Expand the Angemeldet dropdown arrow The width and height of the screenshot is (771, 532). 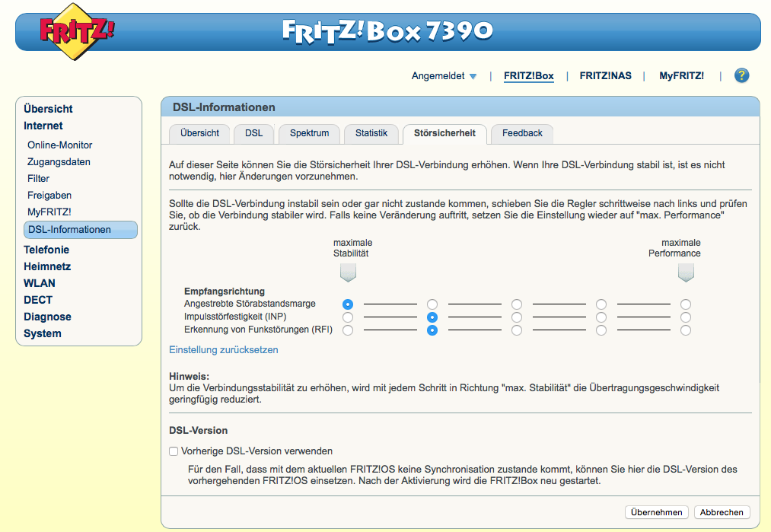coord(473,76)
